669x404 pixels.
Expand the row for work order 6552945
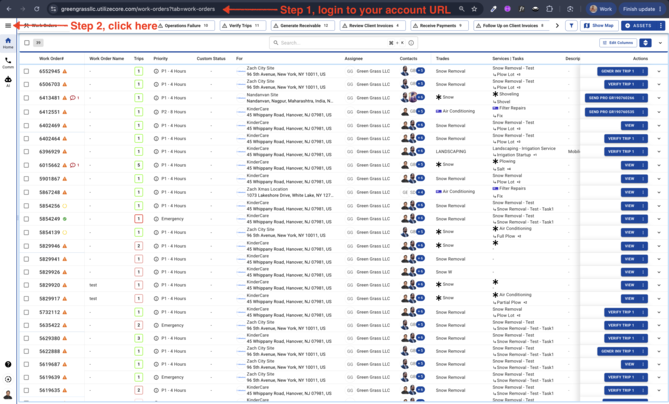(x=659, y=71)
